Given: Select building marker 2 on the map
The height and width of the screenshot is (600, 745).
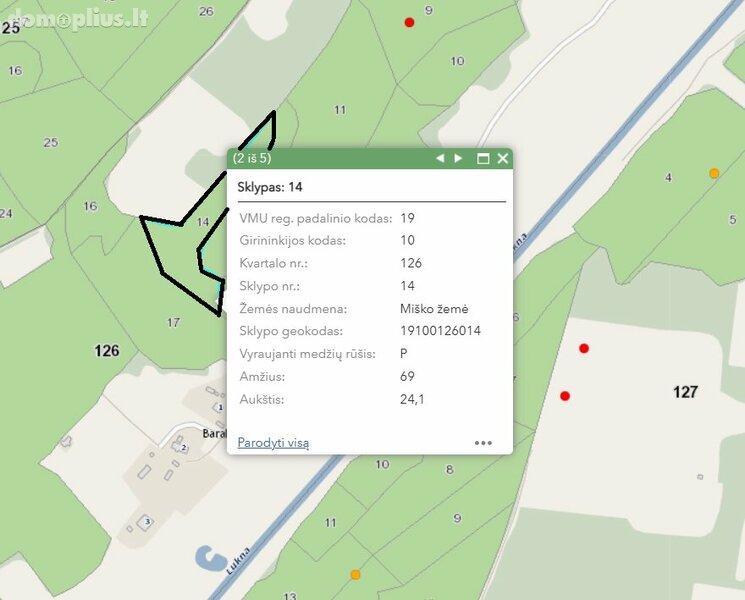Looking at the screenshot, I should pos(183,448).
